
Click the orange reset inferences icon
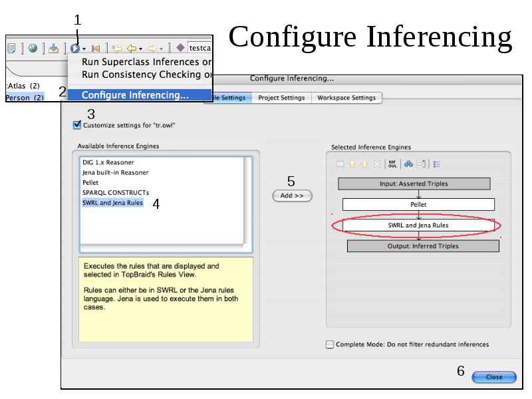96,49
